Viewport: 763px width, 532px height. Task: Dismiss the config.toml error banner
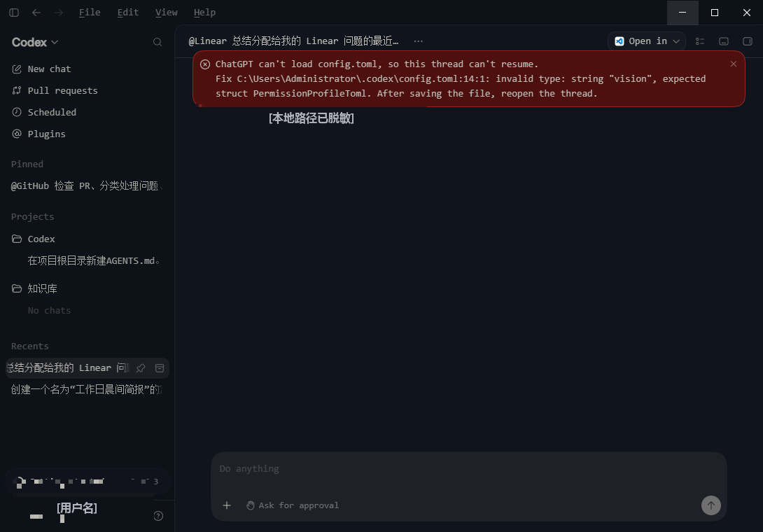coord(734,64)
